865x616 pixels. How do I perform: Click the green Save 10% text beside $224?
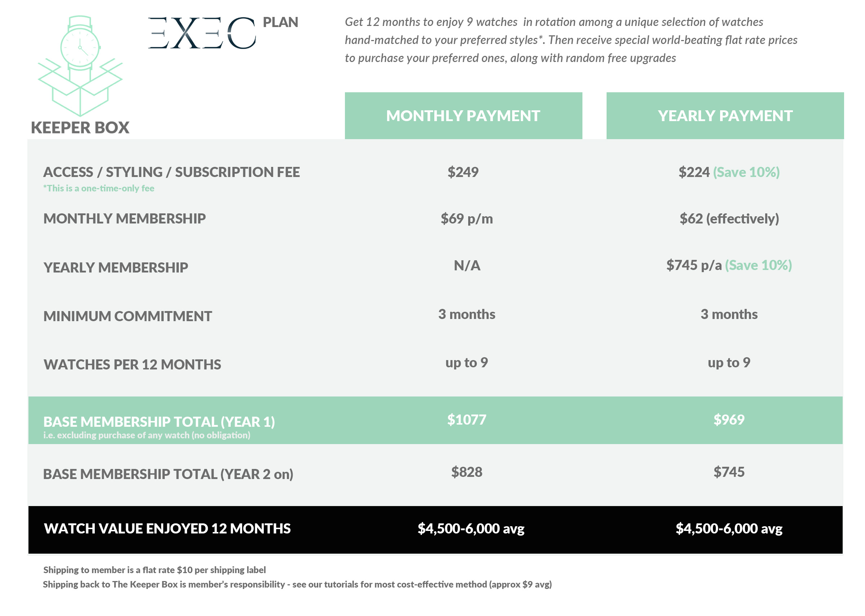[746, 172]
